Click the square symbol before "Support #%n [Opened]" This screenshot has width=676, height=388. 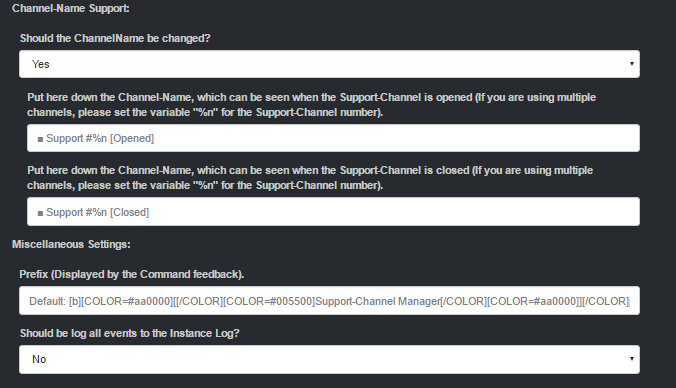pos(40,139)
